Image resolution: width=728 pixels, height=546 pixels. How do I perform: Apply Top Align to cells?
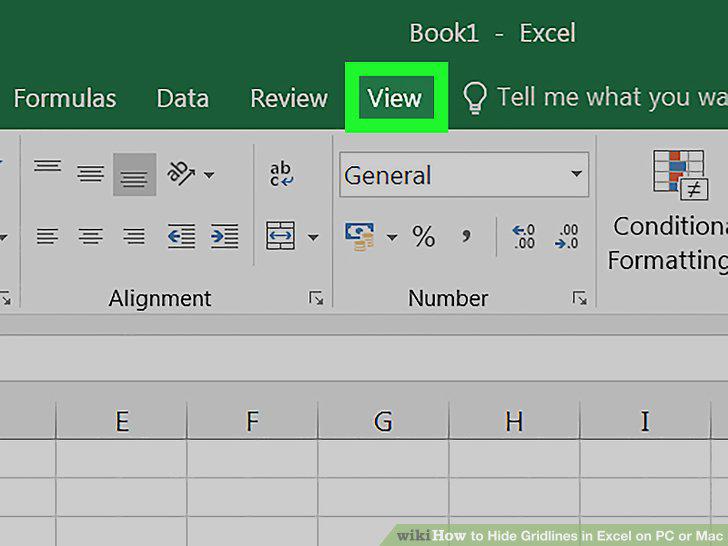tap(47, 166)
